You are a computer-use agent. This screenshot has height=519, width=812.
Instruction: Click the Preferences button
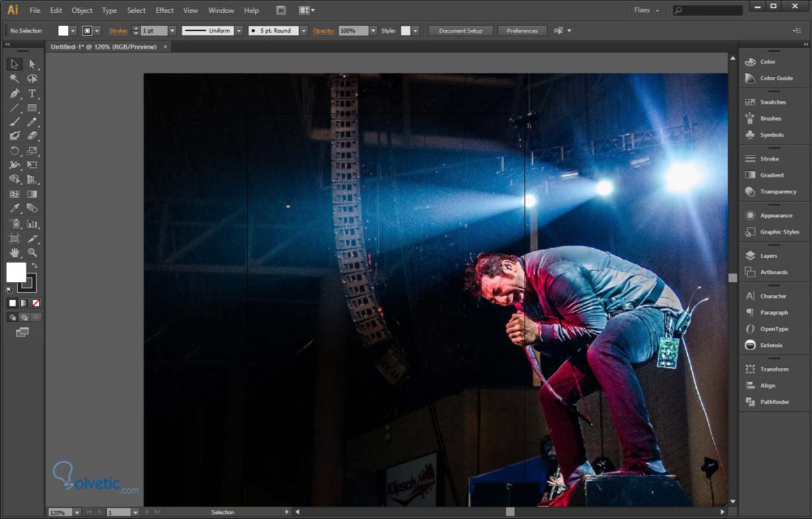[522, 30]
